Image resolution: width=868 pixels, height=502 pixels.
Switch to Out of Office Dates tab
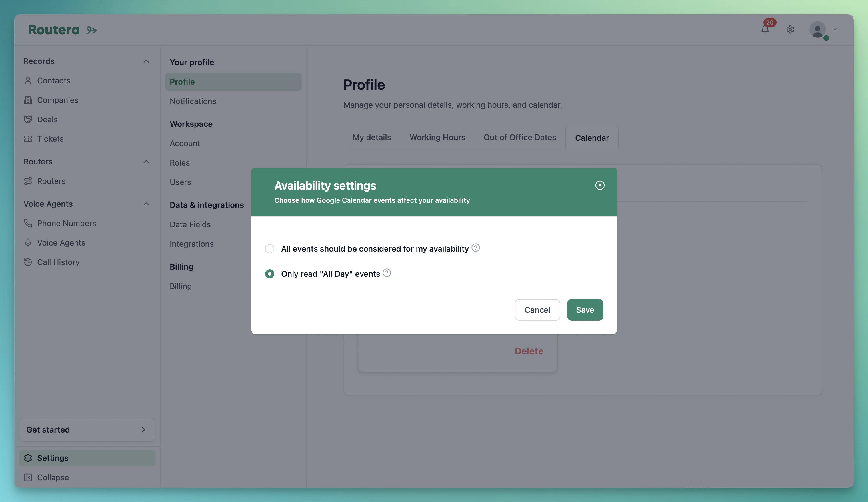(x=520, y=137)
